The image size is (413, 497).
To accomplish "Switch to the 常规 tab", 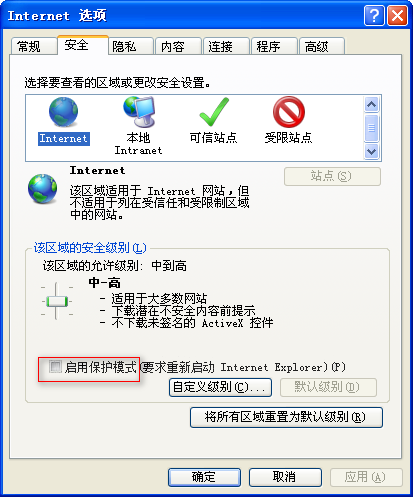I will click(x=34, y=46).
